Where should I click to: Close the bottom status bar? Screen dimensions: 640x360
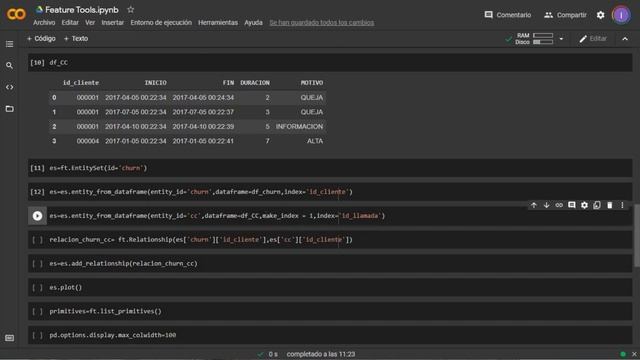pos(634,354)
